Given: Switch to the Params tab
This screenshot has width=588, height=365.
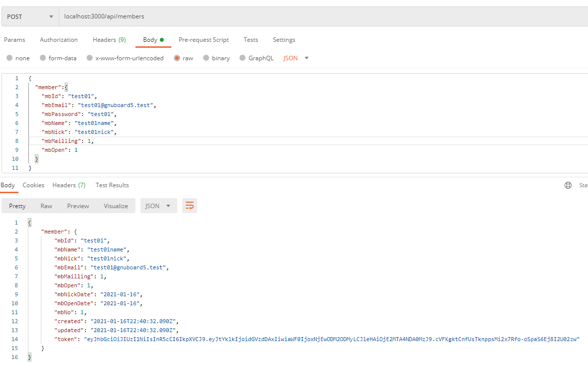Looking at the screenshot, I should pyautogui.click(x=14, y=40).
